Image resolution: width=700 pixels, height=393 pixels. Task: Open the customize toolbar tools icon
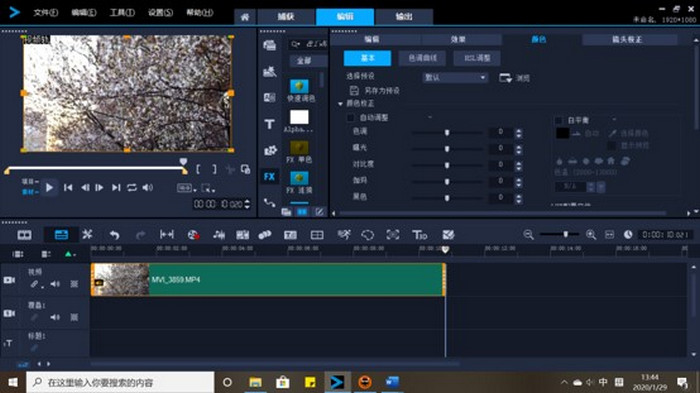pyautogui.click(x=87, y=234)
